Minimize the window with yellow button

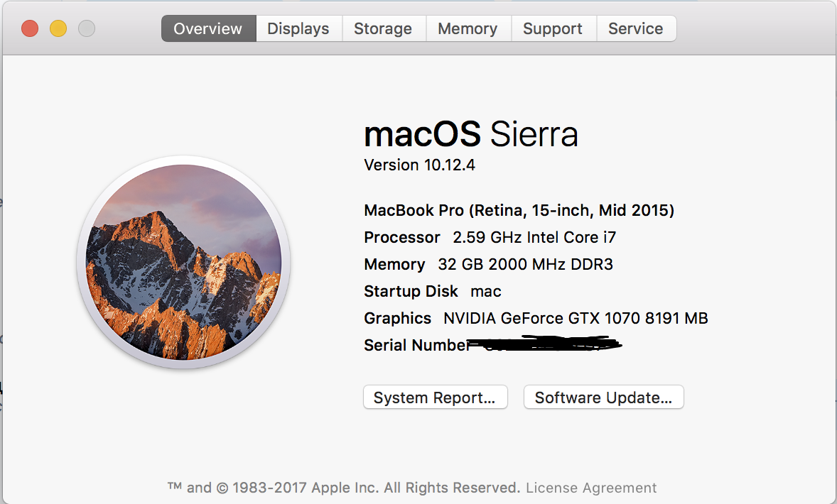(x=58, y=29)
